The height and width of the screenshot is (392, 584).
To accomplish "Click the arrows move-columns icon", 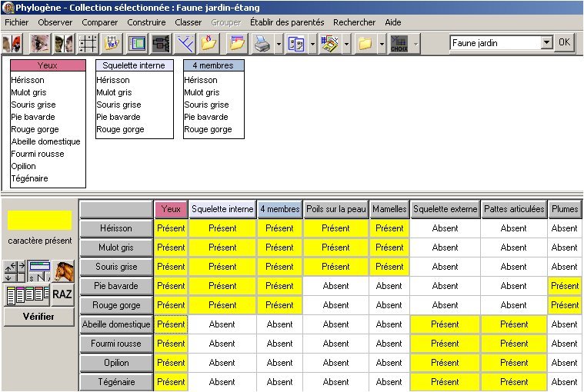I will (x=15, y=271).
